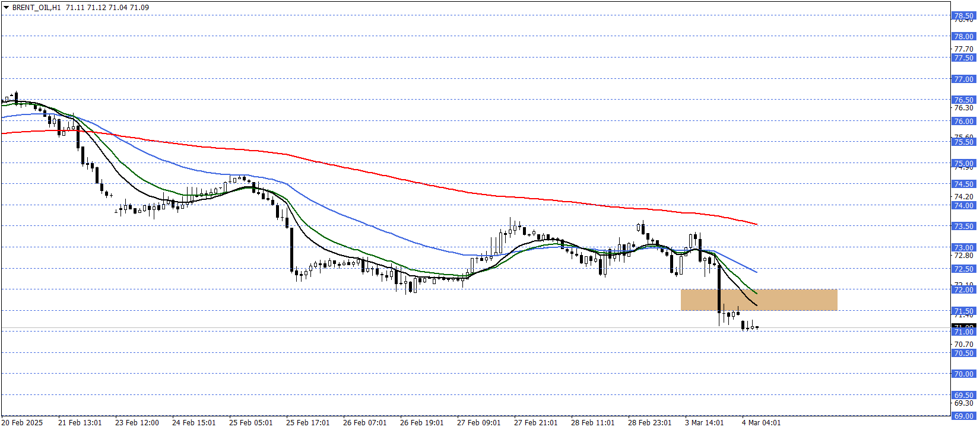Screen dimensions: 980x430
Task: Click the 77.50 price level label
Action: [x=963, y=58]
